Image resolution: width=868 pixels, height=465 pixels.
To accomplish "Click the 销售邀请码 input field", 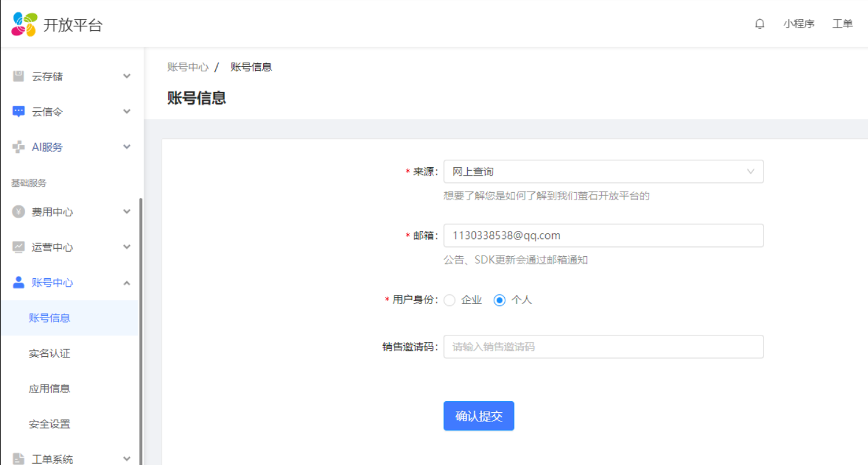I will coord(604,346).
